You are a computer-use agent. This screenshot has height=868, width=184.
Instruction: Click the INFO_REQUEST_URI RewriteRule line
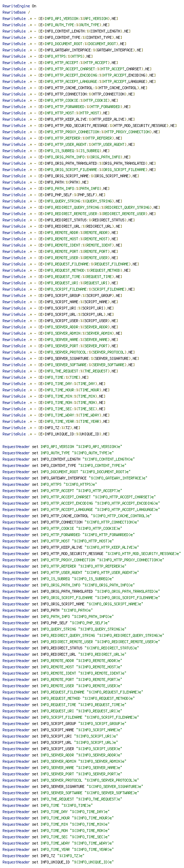coord(60,283)
